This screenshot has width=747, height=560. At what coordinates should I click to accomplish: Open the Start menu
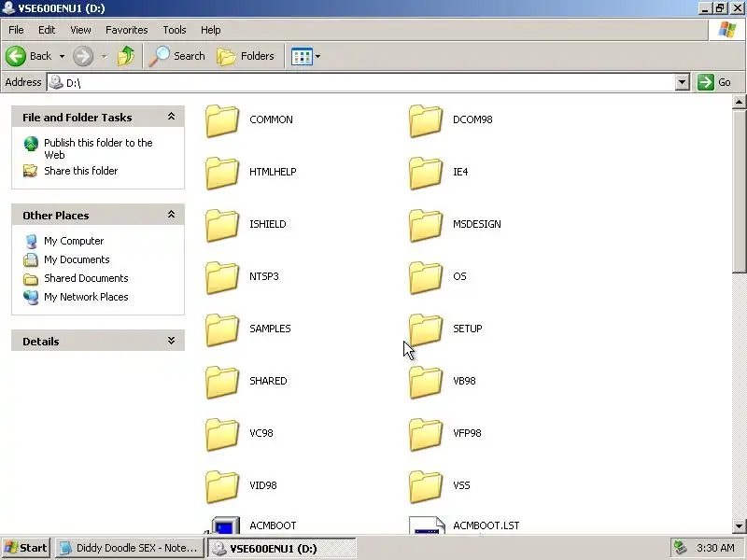[26, 548]
